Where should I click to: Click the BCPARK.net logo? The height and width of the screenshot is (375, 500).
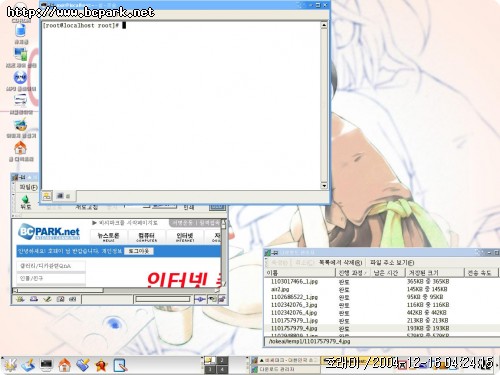point(49,231)
